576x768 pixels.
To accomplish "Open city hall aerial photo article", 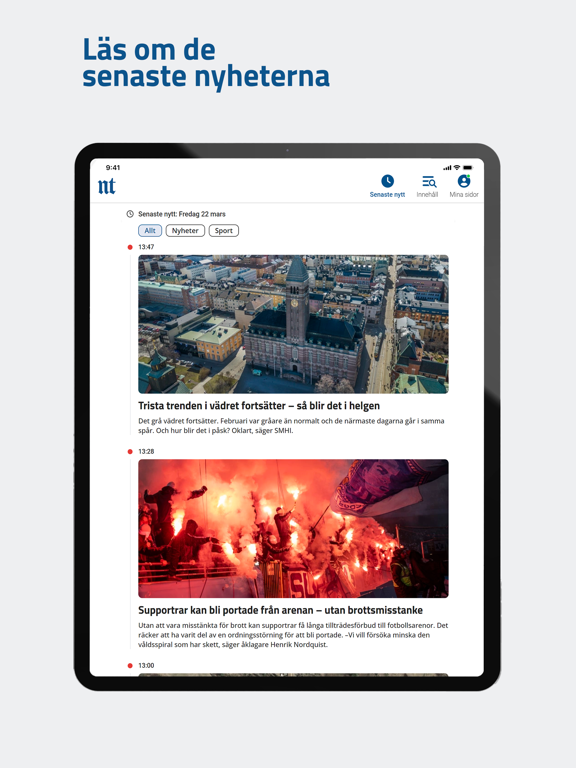I will tap(293, 324).
